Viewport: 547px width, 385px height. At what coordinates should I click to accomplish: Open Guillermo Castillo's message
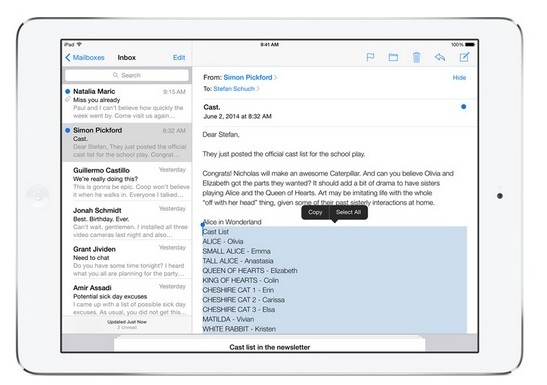tap(127, 182)
